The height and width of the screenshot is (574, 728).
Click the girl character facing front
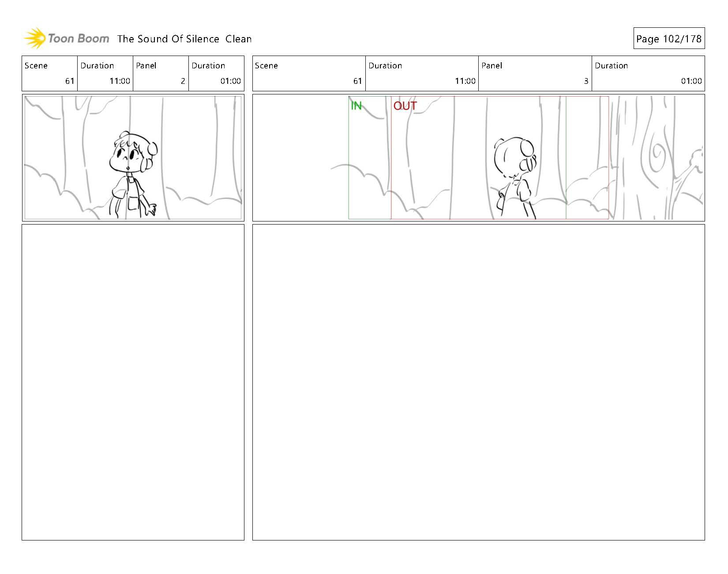coord(132,175)
